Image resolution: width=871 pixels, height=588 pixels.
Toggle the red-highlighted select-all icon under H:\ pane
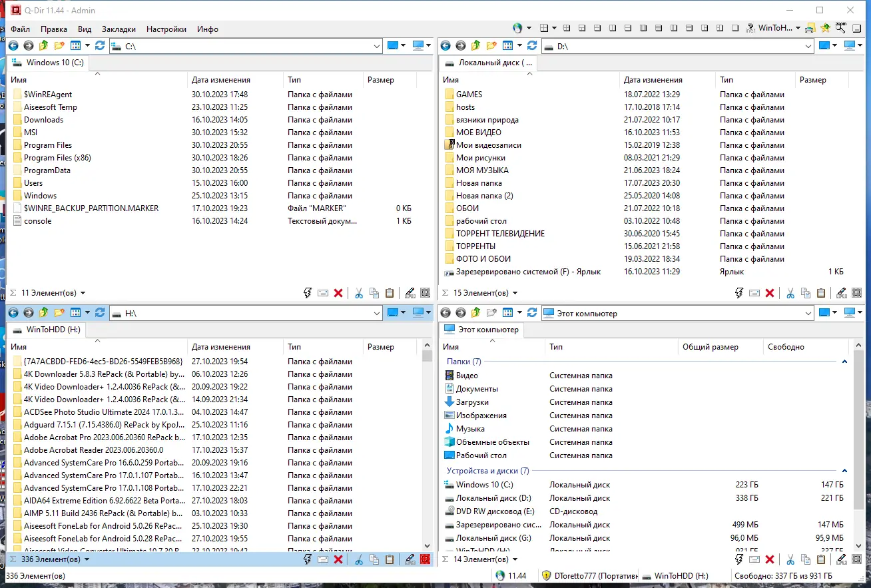click(425, 559)
